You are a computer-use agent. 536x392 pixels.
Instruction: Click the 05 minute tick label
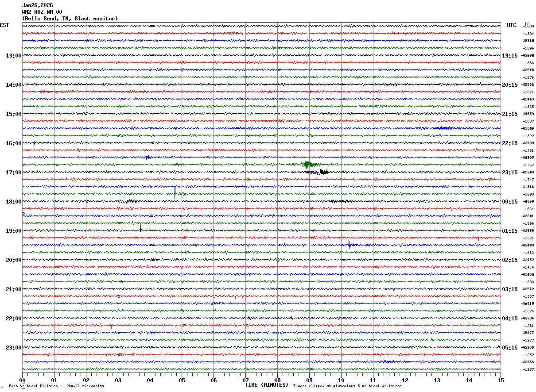182,380
